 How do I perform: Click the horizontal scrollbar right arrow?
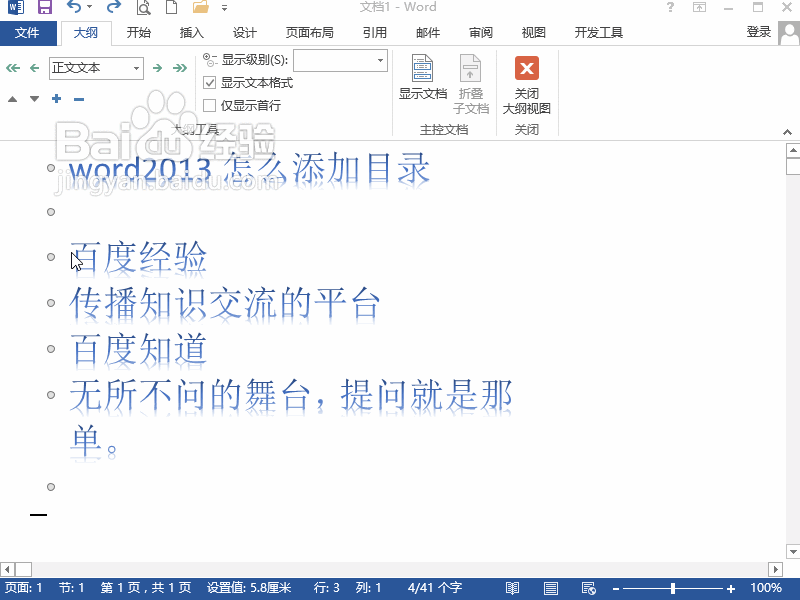776,569
